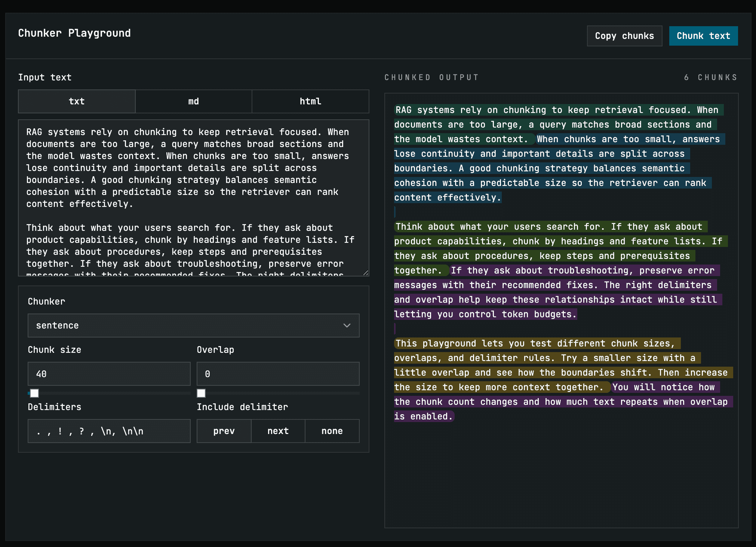Image resolution: width=756 pixels, height=547 pixels.
Task: Click the Chunk text button
Action: [x=703, y=36]
